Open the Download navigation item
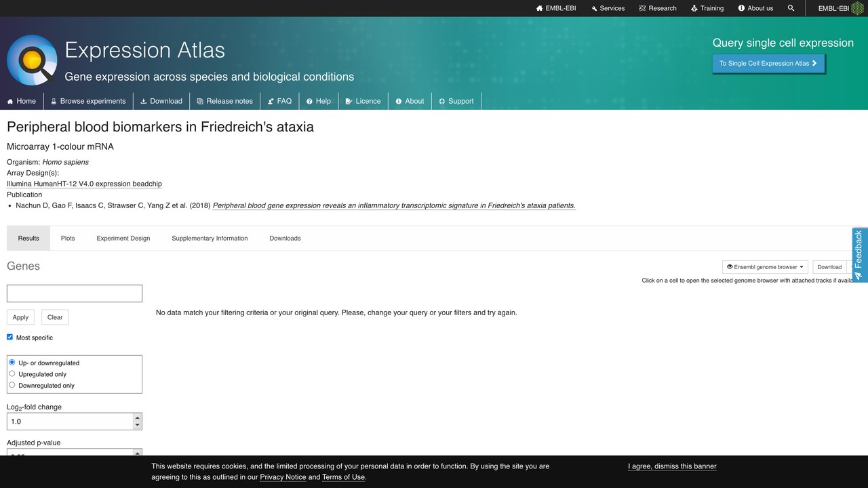868x488 pixels. (161, 101)
